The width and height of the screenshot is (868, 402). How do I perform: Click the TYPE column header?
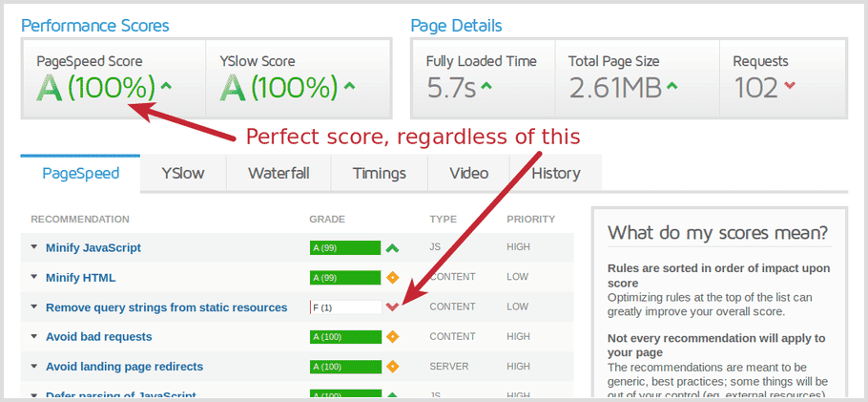(x=443, y=220)
